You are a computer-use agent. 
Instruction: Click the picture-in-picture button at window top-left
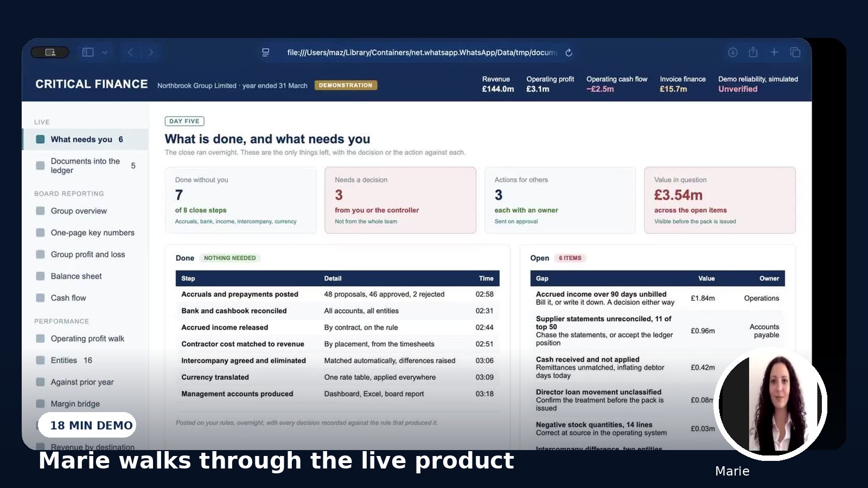pos(50,52)
